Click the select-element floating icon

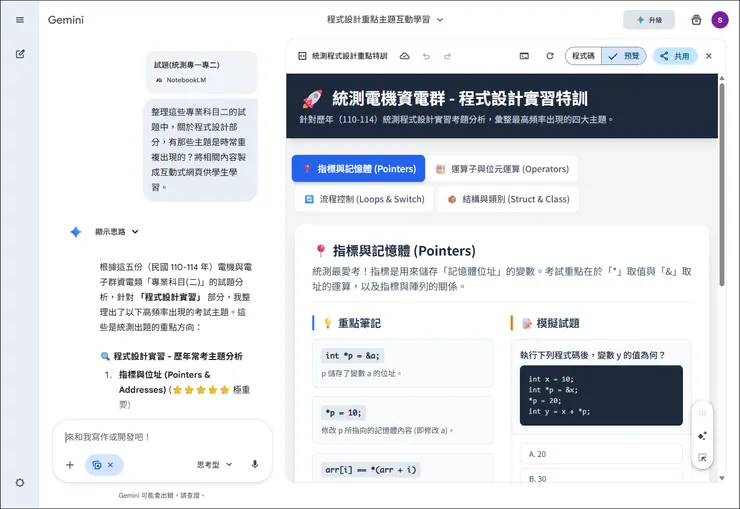tap(702, 457)
